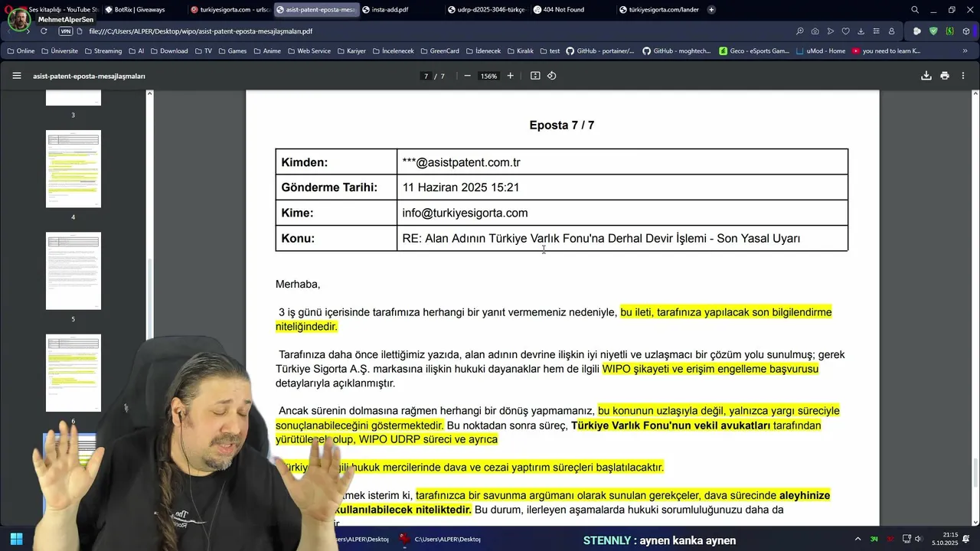Print the PDF document
Viewport: 980px width, 551px height.
(x=945, y=76)
